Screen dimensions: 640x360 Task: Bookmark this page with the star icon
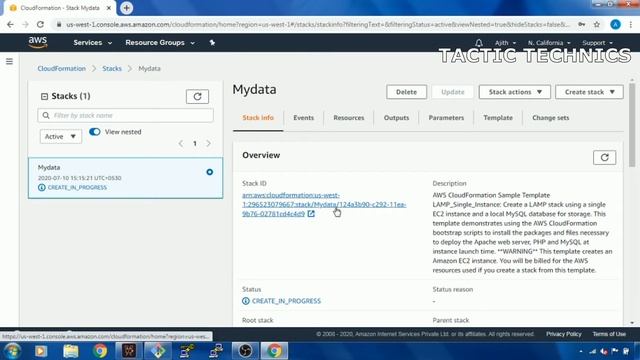click(597, 24)
